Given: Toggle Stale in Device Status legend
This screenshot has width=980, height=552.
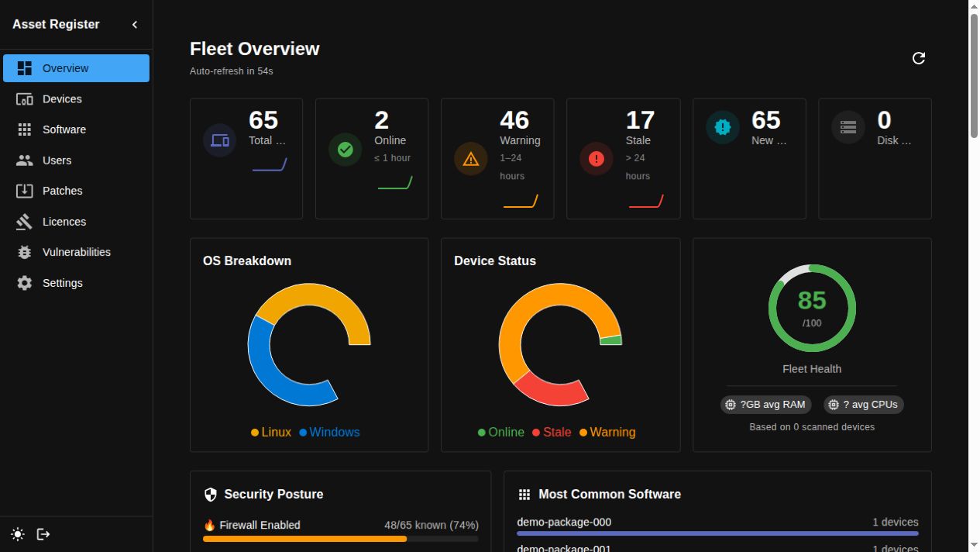Looking at the screenshot, I should [x=552, y=433].
